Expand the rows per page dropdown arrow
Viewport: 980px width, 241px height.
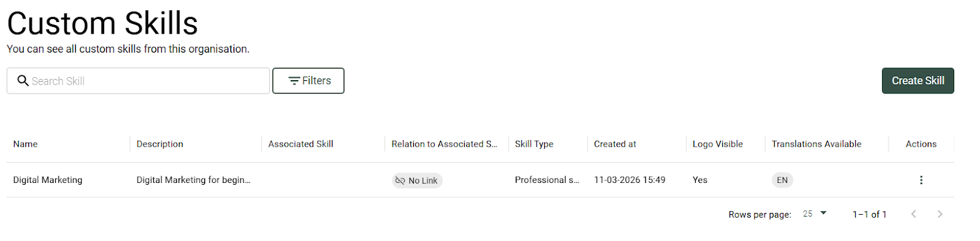(823, 213)
